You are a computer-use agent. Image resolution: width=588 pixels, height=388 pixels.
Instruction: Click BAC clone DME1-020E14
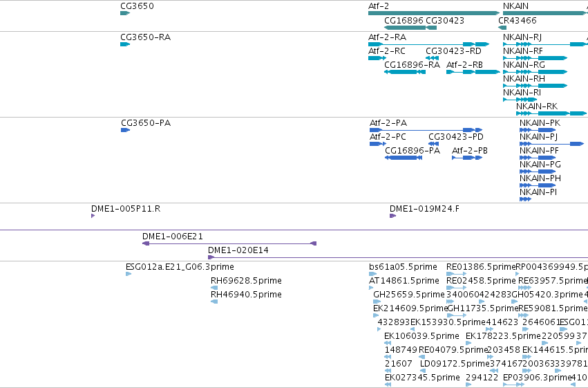(398, 258)
